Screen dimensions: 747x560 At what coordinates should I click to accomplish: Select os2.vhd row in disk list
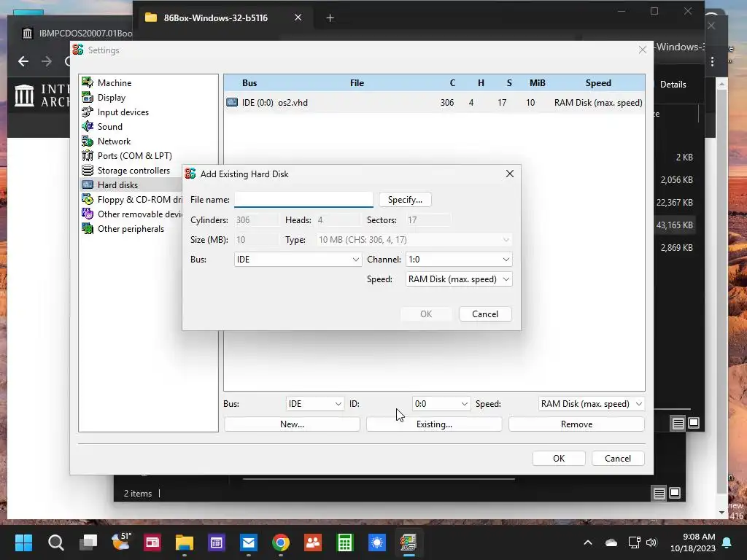434,102
